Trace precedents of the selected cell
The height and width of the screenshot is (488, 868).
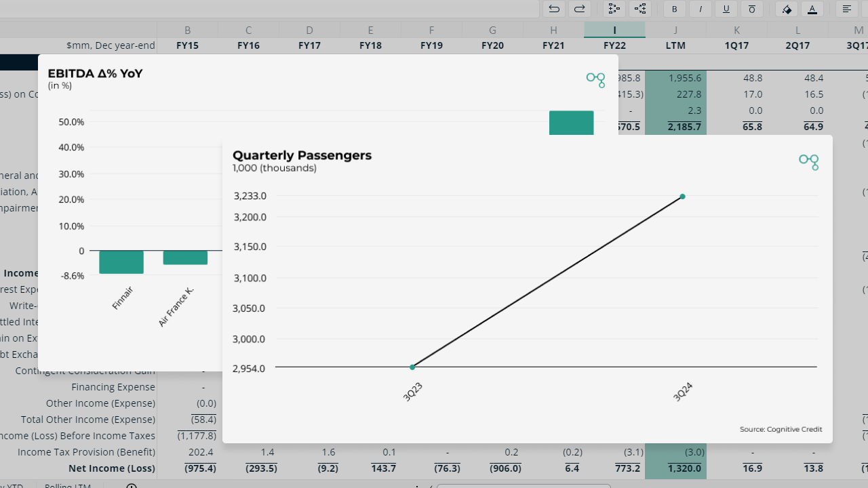pos(614,9)
